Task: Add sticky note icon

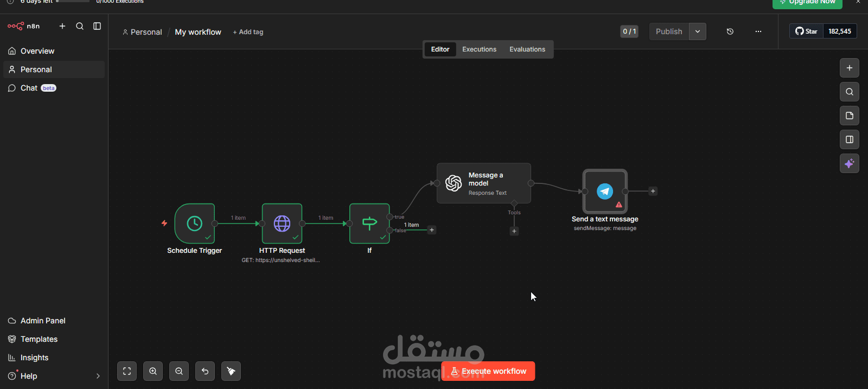Action: [x=850, y=116]
